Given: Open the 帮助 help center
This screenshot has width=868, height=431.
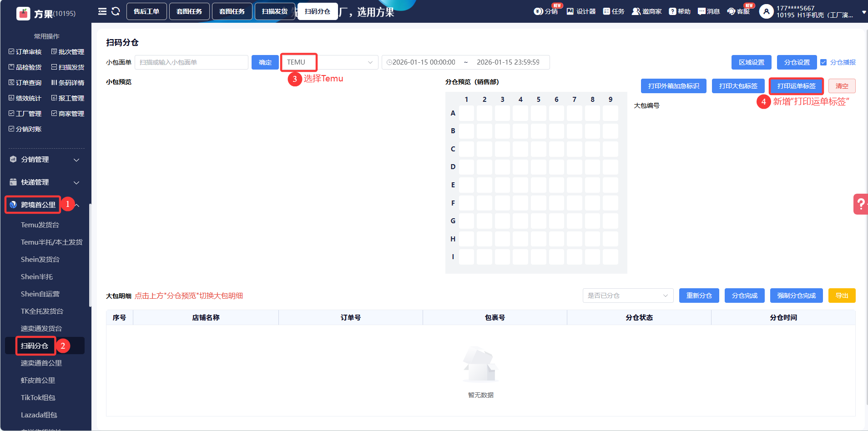Looking at the screenshot, I should click(x=680, y=11).
